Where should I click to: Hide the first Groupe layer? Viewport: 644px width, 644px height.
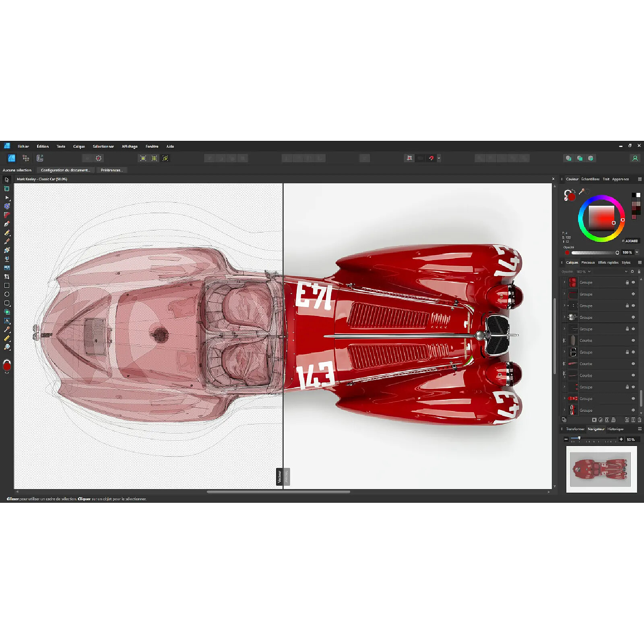[633, 283]
